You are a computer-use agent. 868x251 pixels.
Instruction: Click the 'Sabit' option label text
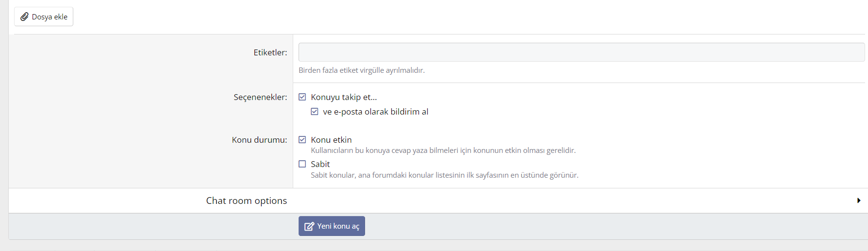coord(320,164)
